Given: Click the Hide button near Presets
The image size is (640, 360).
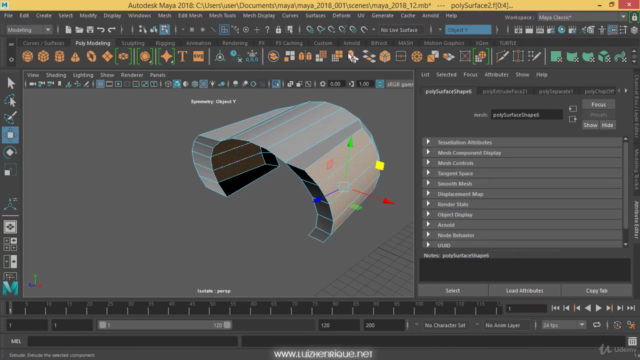Looking at the screenshot, I should [607, 125].
